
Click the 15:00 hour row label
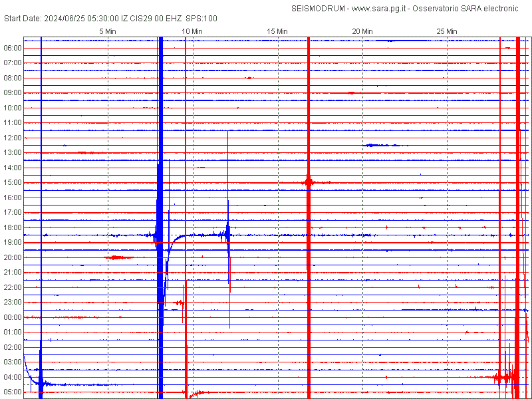click(13, 182)
